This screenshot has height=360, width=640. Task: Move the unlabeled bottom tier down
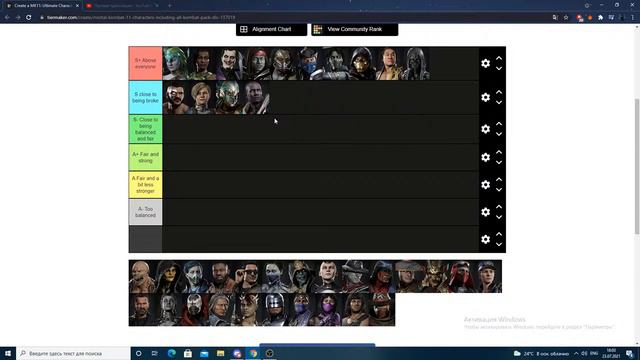click(x=499, y=244)
